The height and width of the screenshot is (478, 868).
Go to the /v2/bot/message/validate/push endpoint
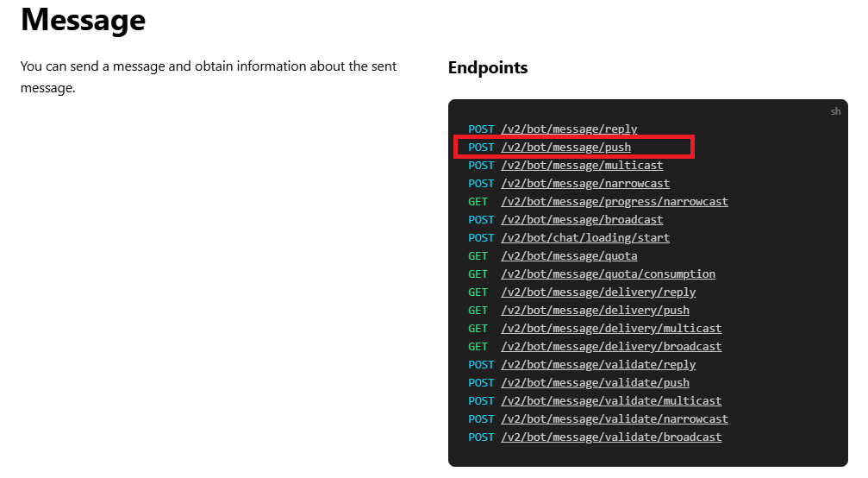pyautogui.click(x=595, y=383)
